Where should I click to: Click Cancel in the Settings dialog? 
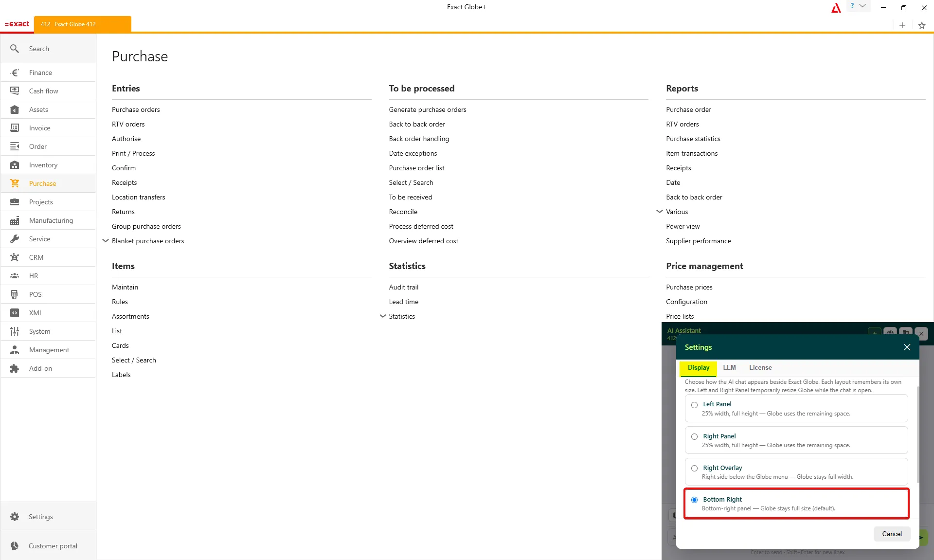[x=892, y=534]
